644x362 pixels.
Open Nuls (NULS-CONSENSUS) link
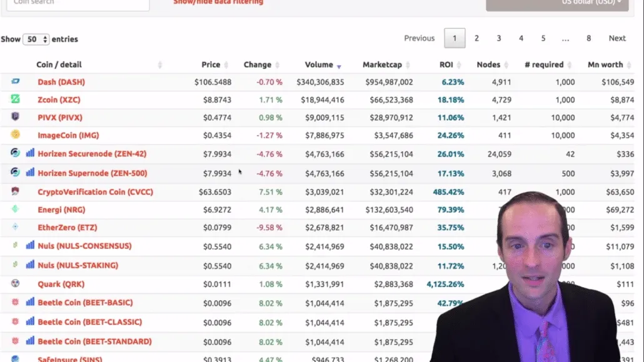click(84, 246)
